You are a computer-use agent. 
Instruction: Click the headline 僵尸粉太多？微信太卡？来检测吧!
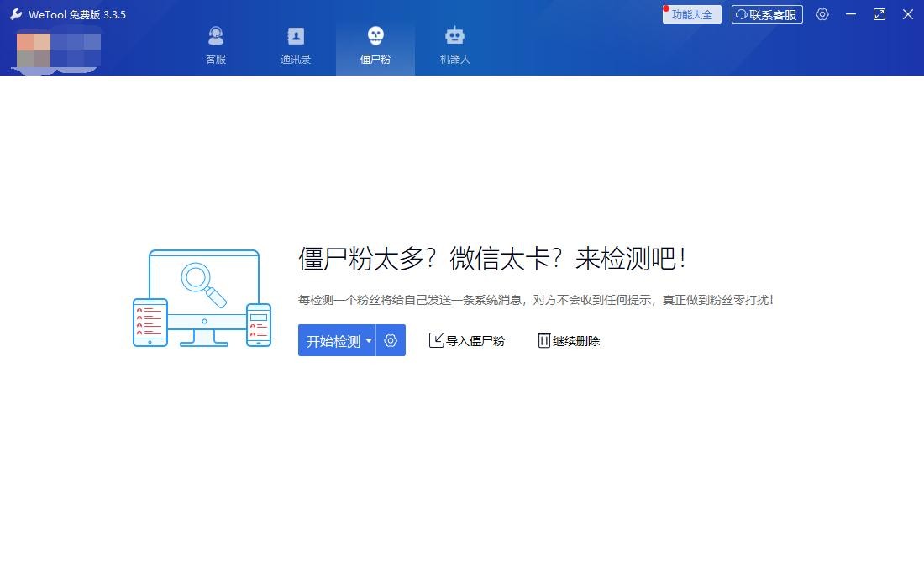[x=492, y=258]
